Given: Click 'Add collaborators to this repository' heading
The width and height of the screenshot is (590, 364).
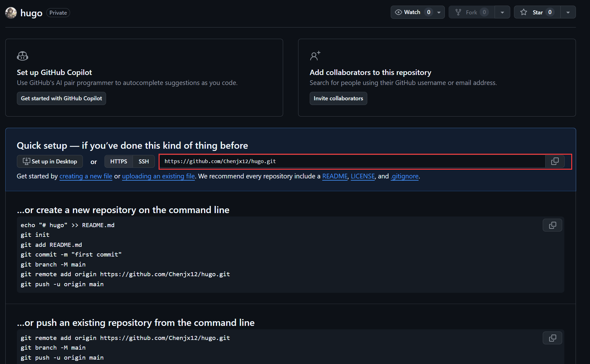Looking at the screenshot, I should [370, 72].
